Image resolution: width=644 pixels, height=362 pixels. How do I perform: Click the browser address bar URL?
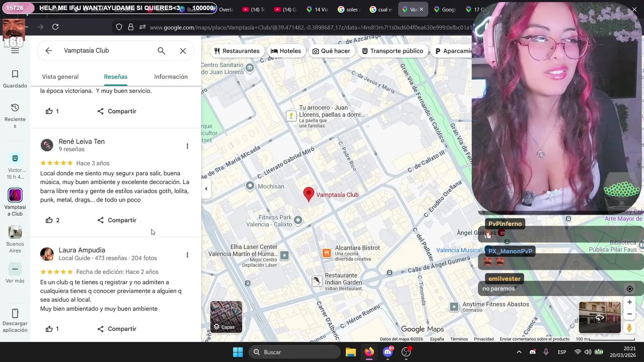point(310,27)
